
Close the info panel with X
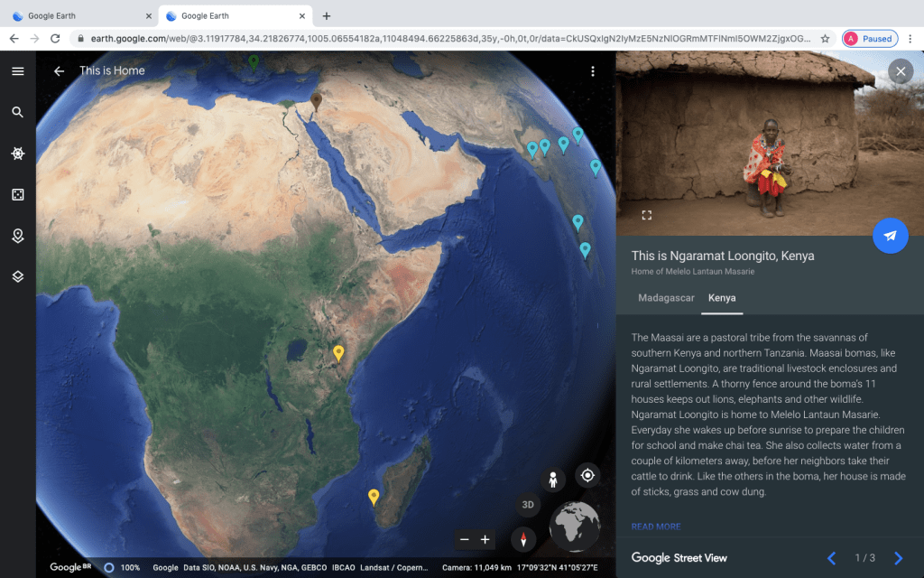(900, 71)
